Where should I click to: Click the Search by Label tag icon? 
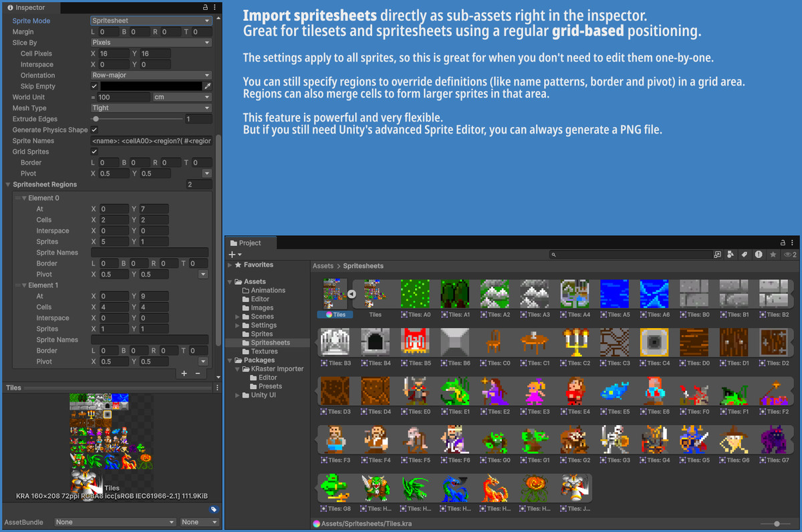tap(744, 255)
